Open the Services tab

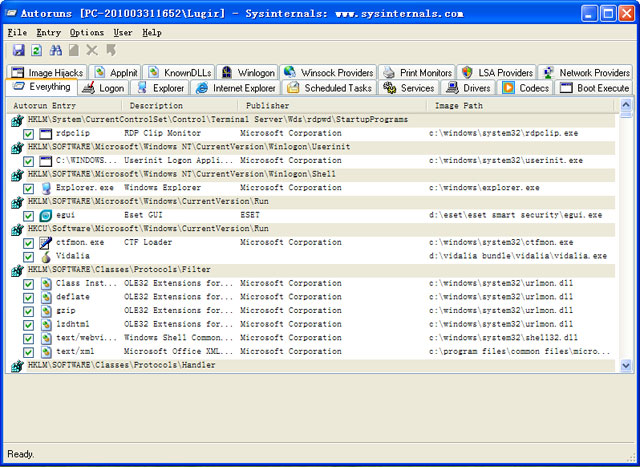(x=409, y=88)
